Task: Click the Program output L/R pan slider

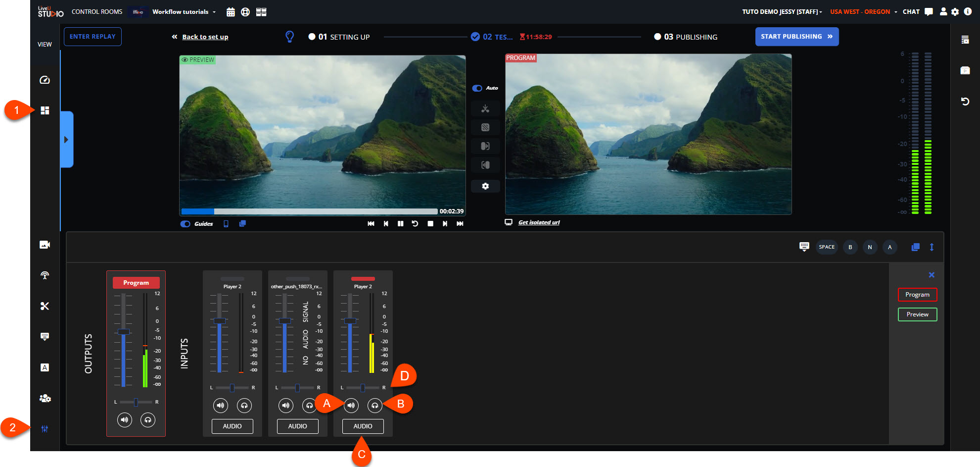Action: 136,402
